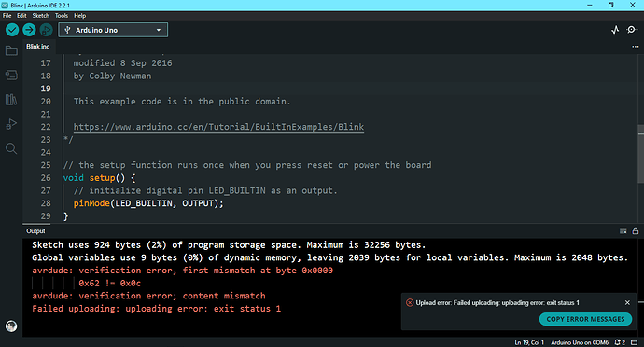The height and width of the screenshot is (347, 644).
Task: Open the Sketch menu
Action: 41,16
